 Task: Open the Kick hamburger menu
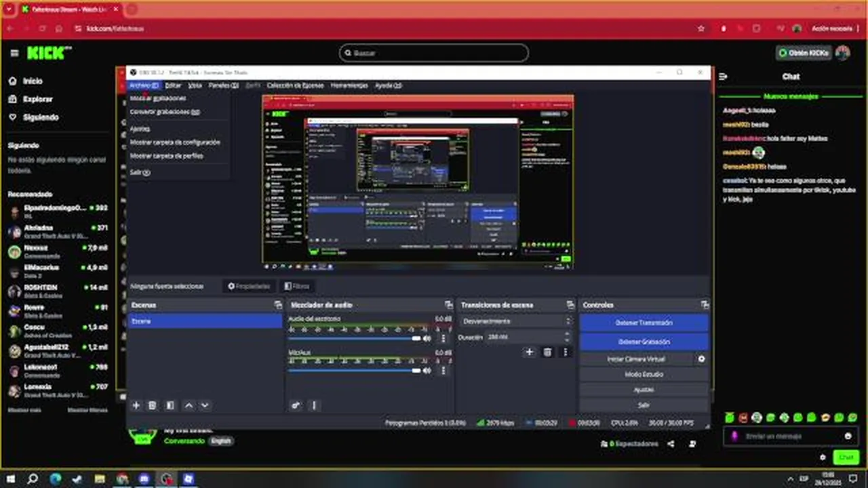(14, 53)
